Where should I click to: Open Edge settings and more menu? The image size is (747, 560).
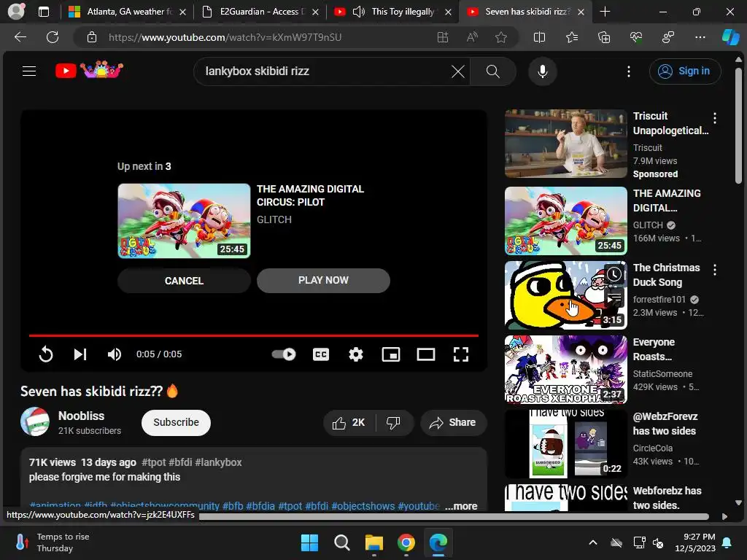tap(700, 37)
